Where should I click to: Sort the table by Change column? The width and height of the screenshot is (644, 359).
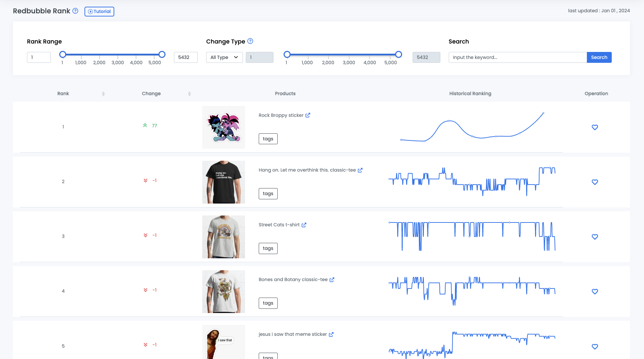pos(189,94)
